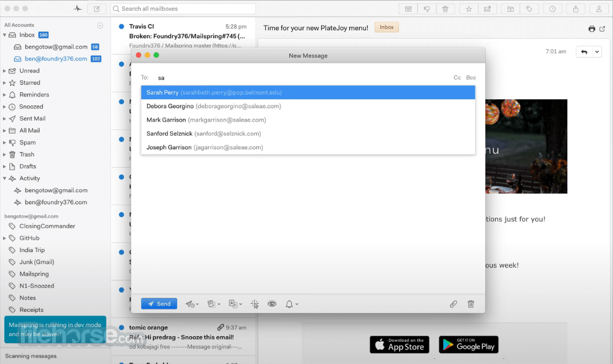
Task: Select Sarah Perry from the suggestions
Action: (308, 92)
